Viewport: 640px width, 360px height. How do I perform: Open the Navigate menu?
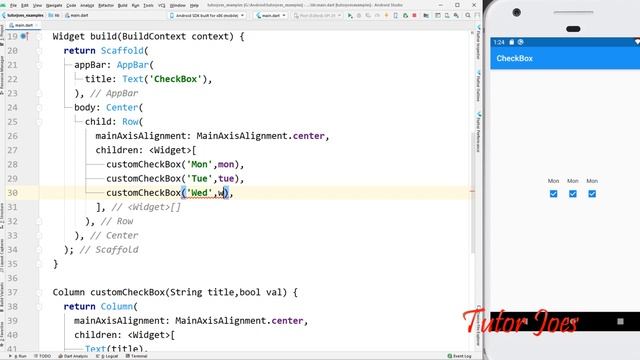point(54,5)
